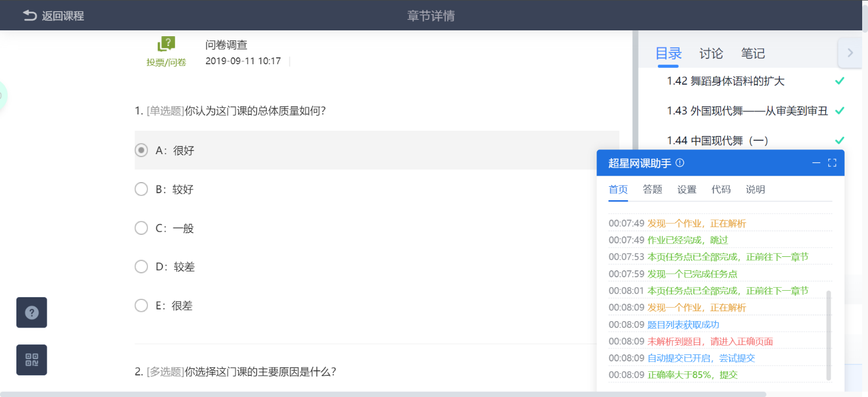Screen dimensions: 868x397
Task: Select radio option E 很差
Action: point(141,305)
